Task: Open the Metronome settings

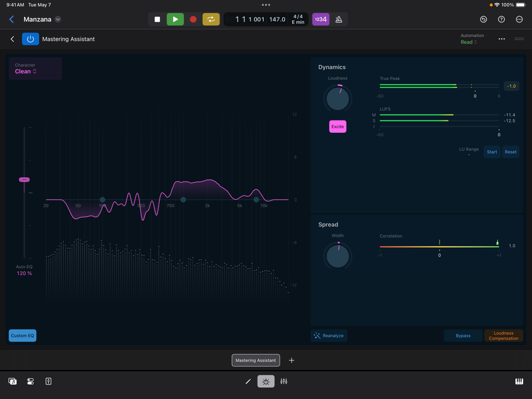Action: [x=339, y=18]
